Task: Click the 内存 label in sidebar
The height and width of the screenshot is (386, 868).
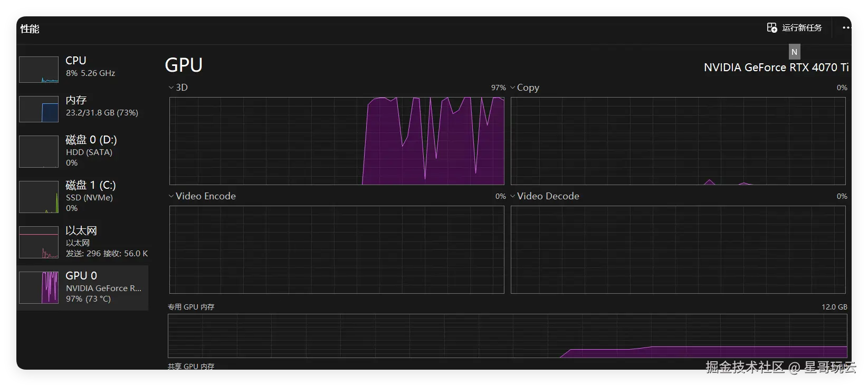Action: [76, 100]
